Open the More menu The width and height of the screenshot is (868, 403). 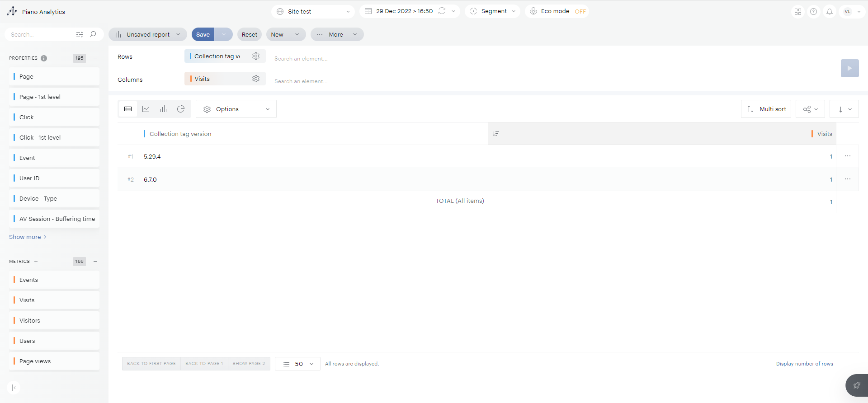[x=337, y=34]
